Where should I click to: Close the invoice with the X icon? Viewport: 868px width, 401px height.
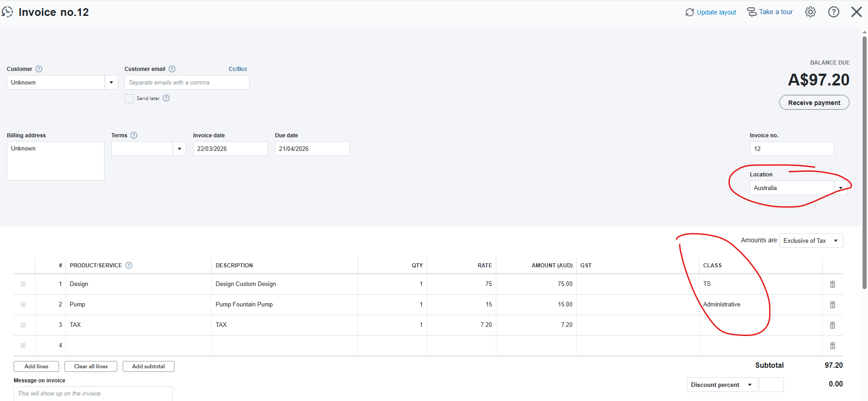(x=857, y=12)
